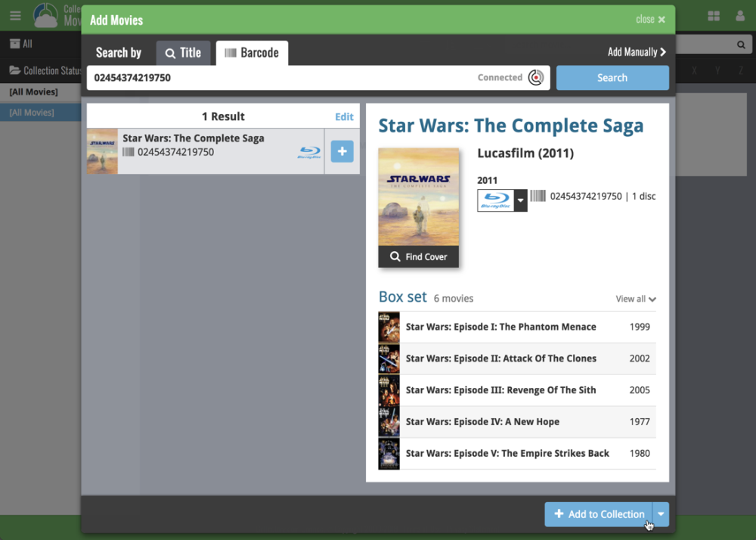This screenshot has width=756, height=540.
Task: Select Star Wars: Episode I: The Phantom Menace
Action: click(517, 327)
